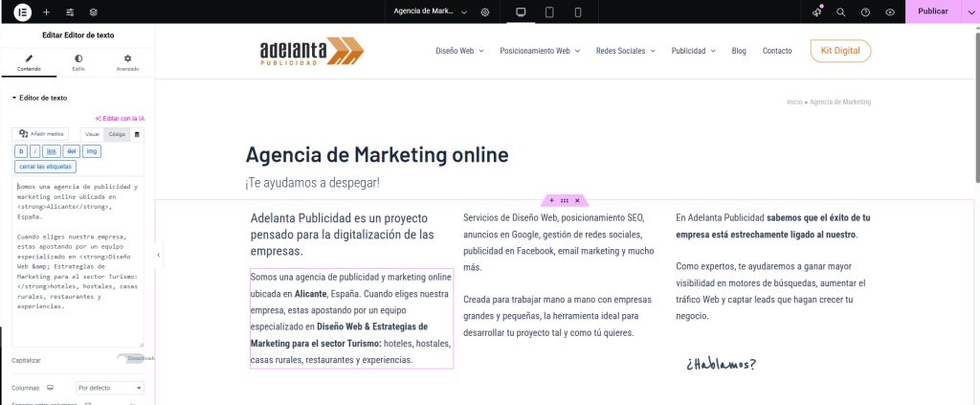Open Posicionamiento Web menu
The height and width of the screenshot is (405, 980).
540,52
